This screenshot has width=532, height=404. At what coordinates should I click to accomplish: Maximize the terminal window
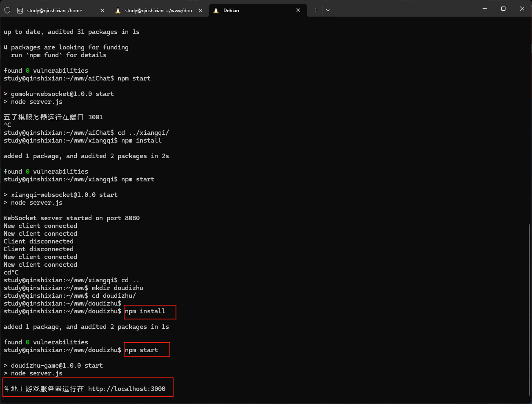pyautogui.click(x=503, y=9)
